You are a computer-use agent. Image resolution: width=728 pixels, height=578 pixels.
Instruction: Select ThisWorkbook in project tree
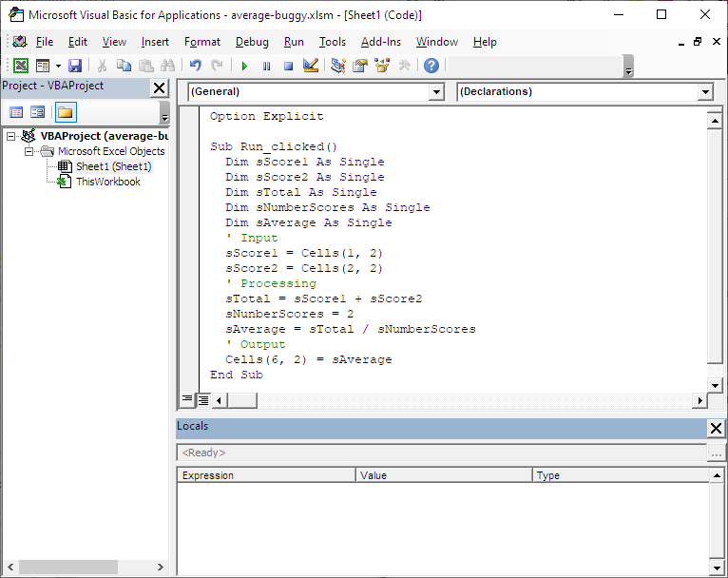(108, 182)
